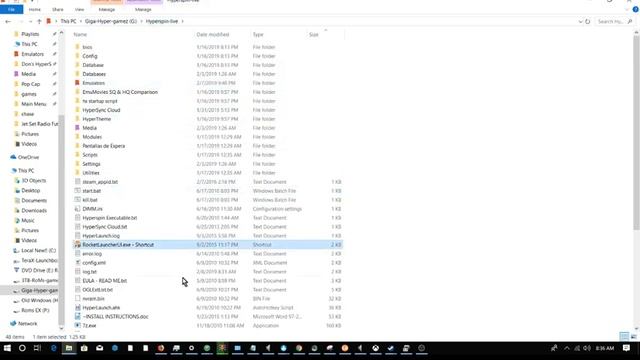Open the volume control in system tray
The image size is (640, 360).
587,348
